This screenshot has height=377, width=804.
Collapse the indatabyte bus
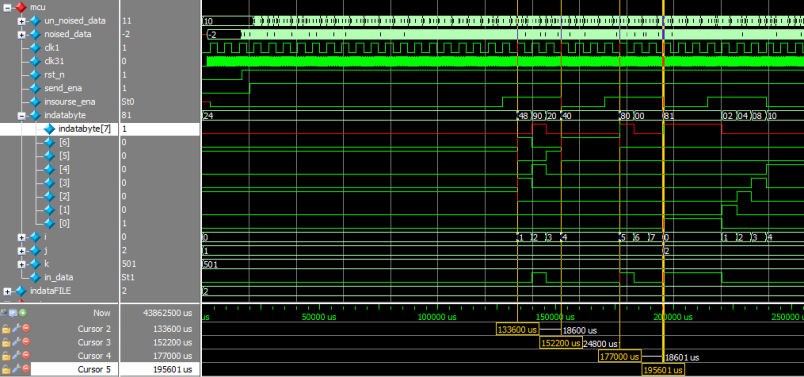tap(21, 115)
